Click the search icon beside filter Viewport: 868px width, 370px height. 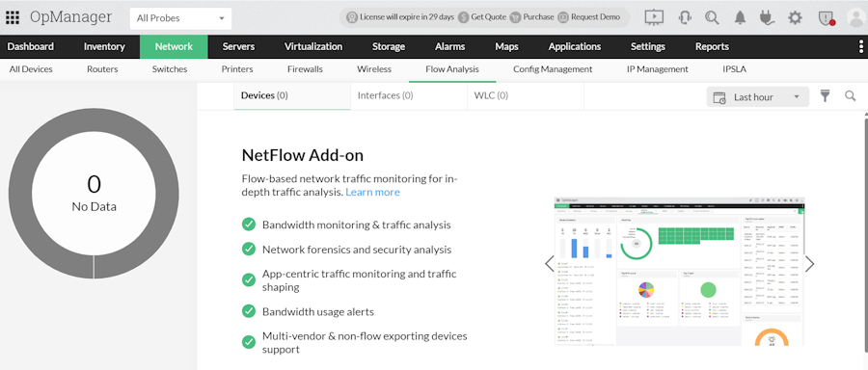851,96
